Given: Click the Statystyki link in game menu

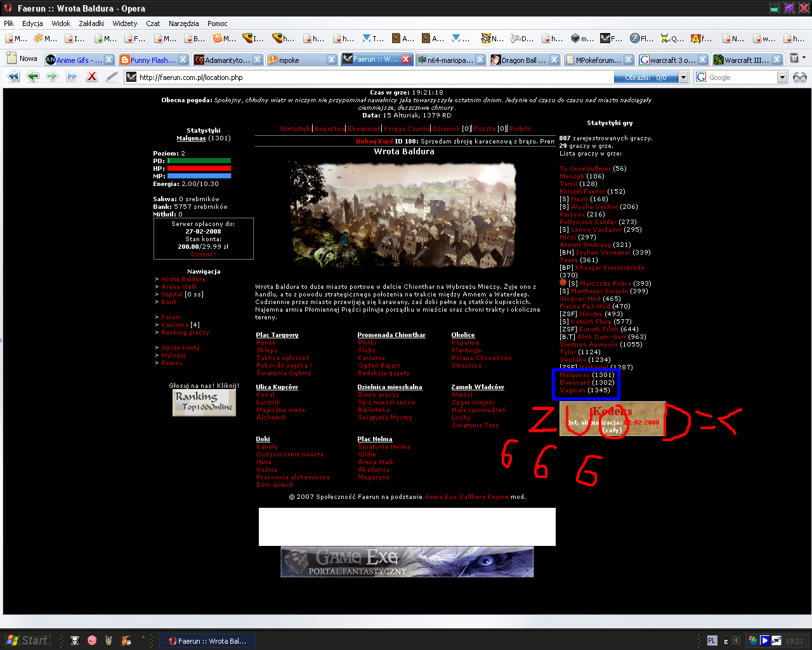Looking at the screenshot, I should [x=295, y=128].
